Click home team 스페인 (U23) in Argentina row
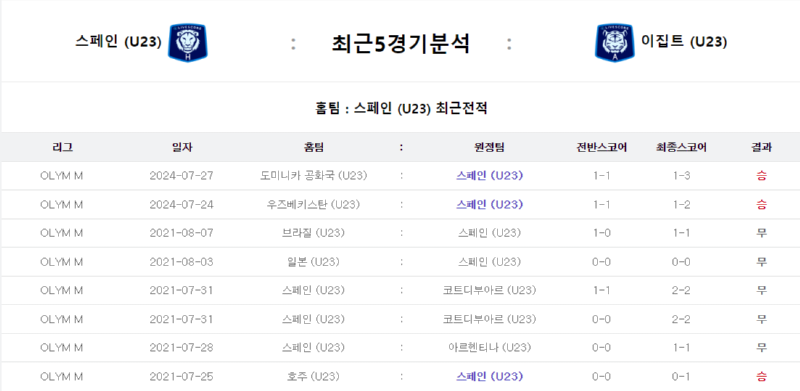Screen dimensions: 800x391 (313, 348)
